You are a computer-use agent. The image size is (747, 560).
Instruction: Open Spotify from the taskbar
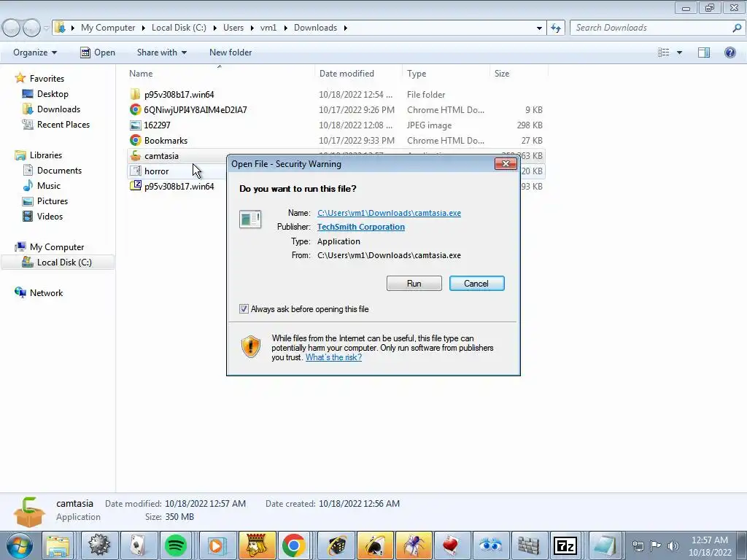176,545
